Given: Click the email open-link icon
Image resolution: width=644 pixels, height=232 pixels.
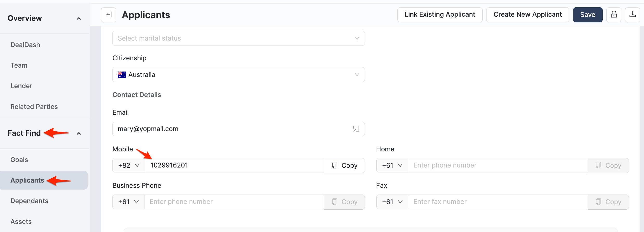Looking at the screenshot, I should click(x=356, y=129).
